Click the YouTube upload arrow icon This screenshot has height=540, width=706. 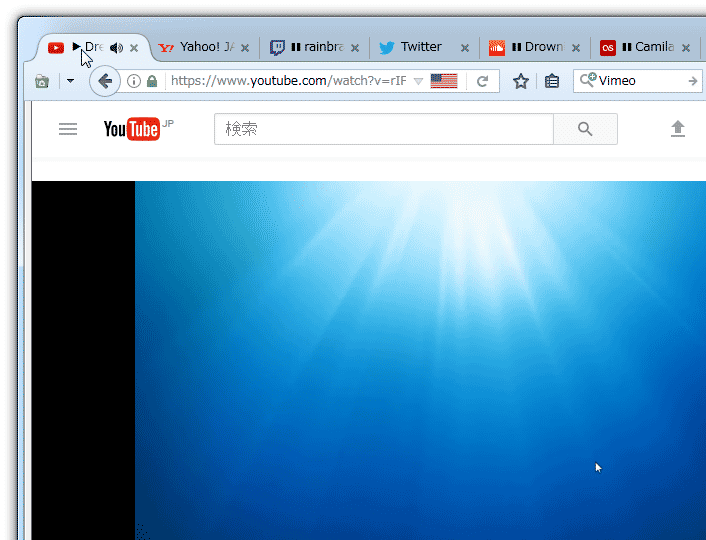click(678, 129)
